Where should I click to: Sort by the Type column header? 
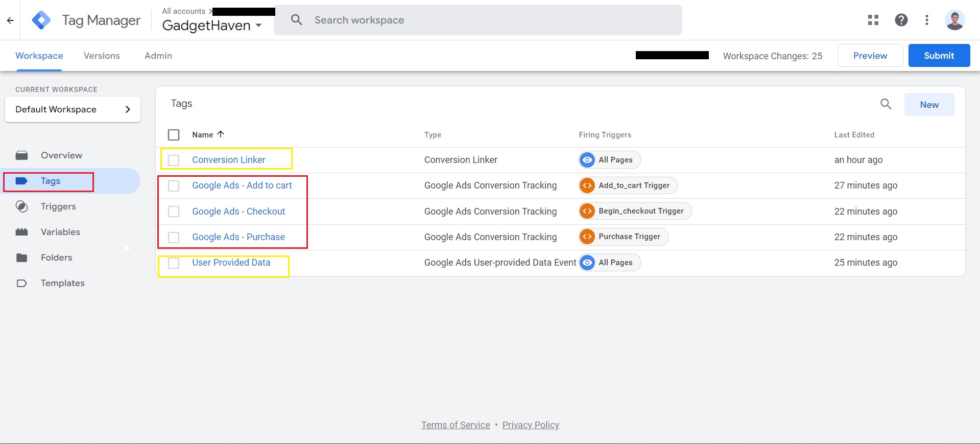point(433,135)
